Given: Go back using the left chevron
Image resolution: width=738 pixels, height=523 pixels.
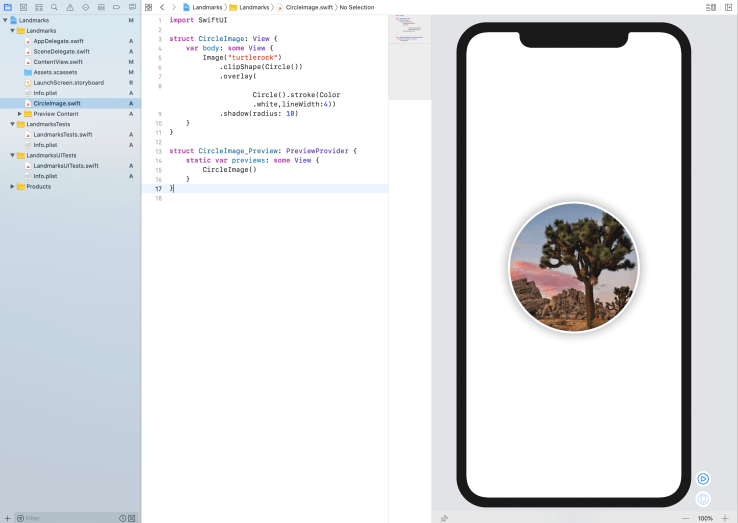Looking at the screenshot, I should 162,7.
